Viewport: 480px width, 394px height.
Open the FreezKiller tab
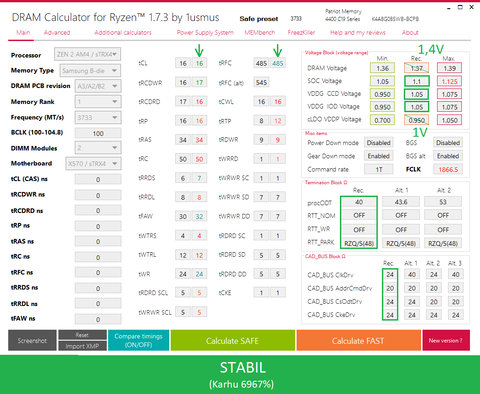[301, 32]
